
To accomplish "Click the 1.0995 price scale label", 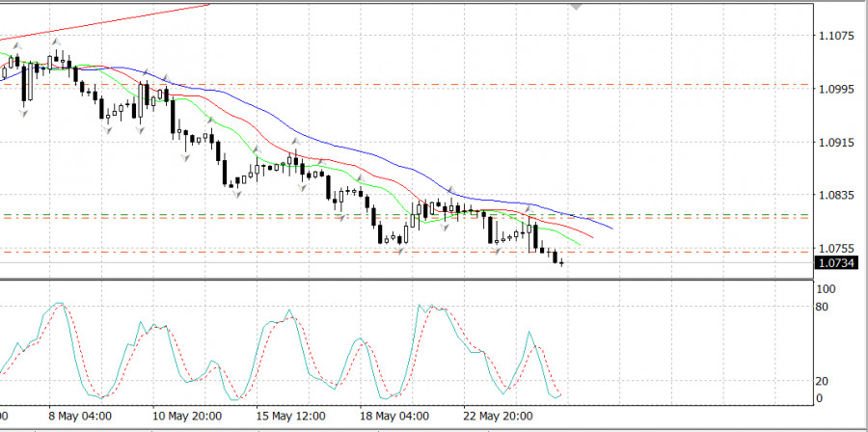I will (x=835, y=89).
